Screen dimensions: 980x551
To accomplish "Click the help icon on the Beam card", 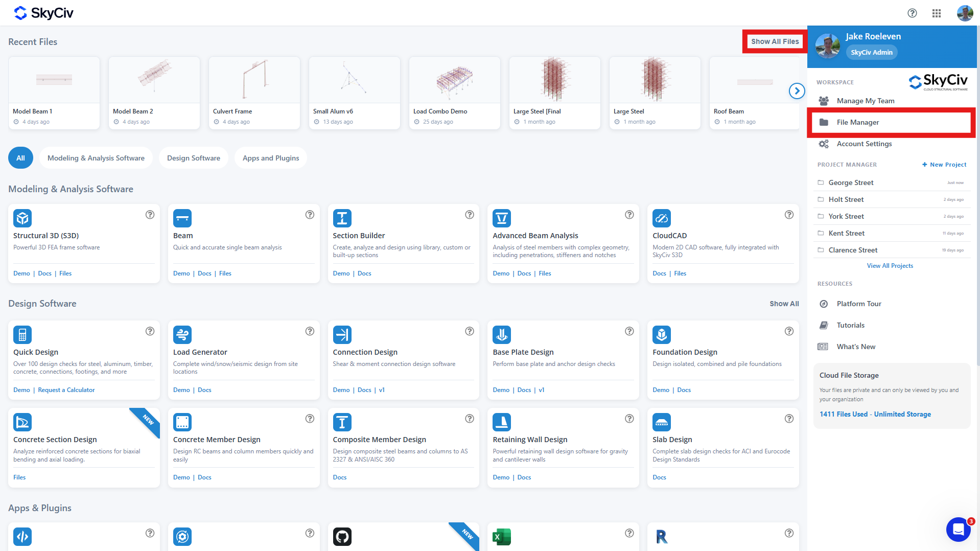I will coord(310,215).
